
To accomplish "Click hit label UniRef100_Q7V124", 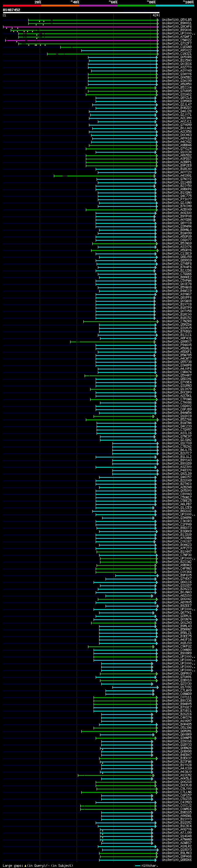I will click(177, 149).
